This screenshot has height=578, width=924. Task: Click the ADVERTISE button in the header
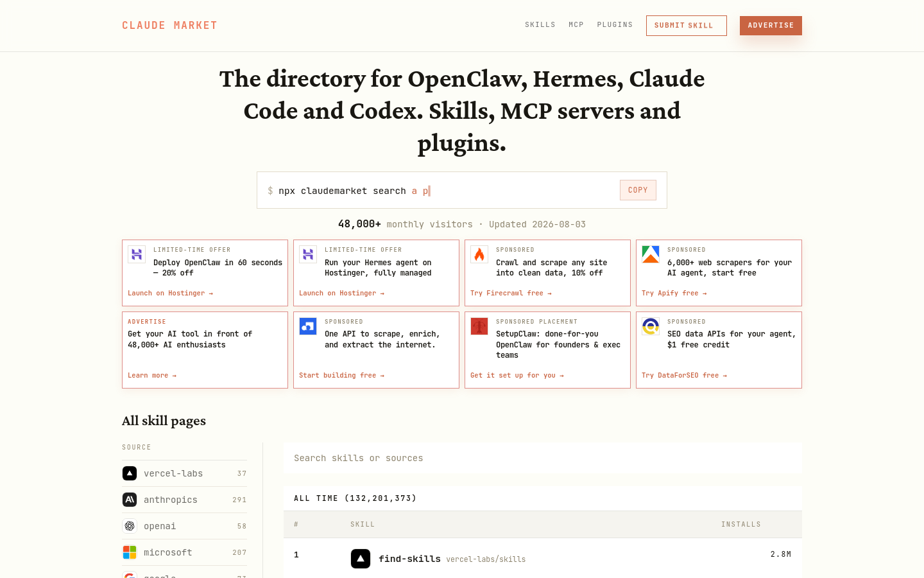click(x=771, y=26)
